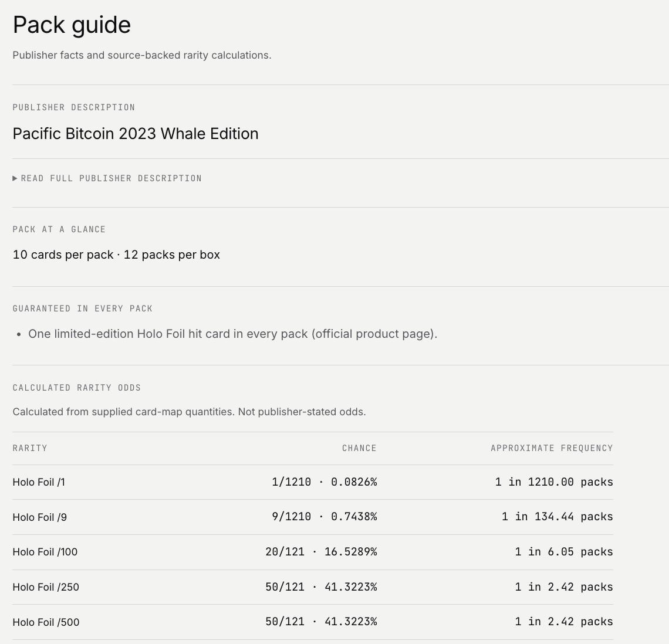This screenshot has width=669, height=644.
Task: Select Holo Foil /500 chance '50/121 · 41.3223%'
Action: tap(321, 621)
